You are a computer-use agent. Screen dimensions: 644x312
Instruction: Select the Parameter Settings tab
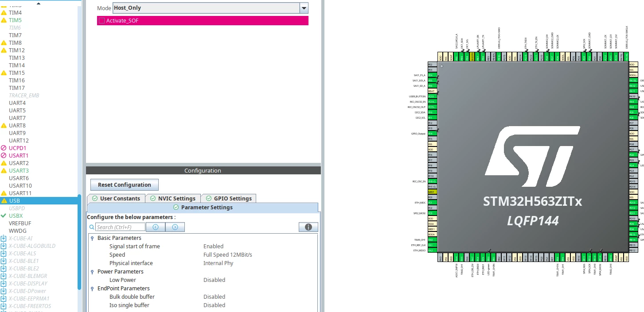(x=203, y=207)
